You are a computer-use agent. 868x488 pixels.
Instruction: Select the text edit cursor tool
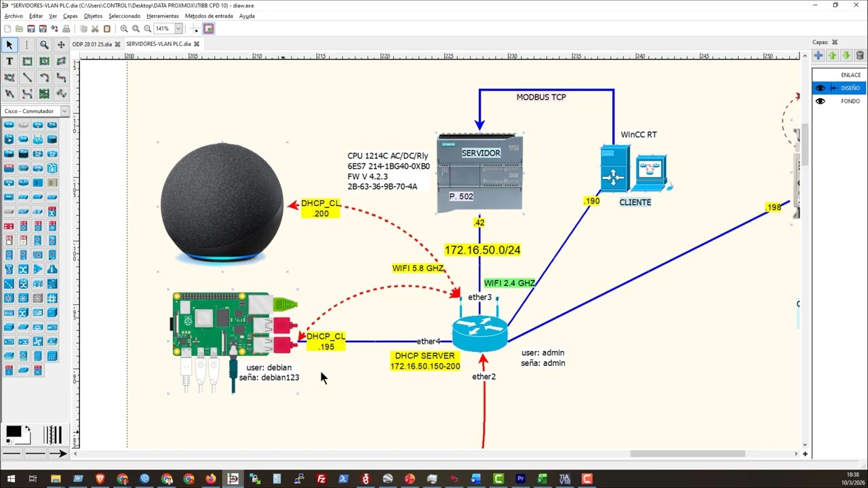26,45
